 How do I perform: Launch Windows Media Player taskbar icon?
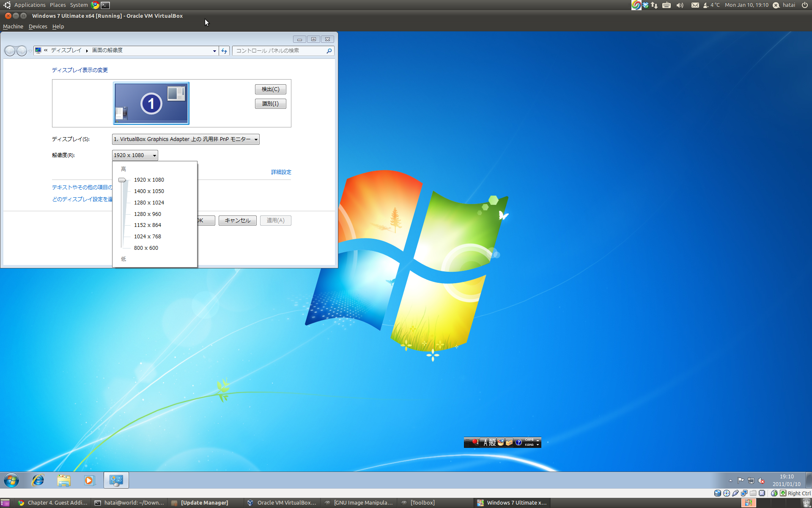pyautogui.click(x=89, y=480)
